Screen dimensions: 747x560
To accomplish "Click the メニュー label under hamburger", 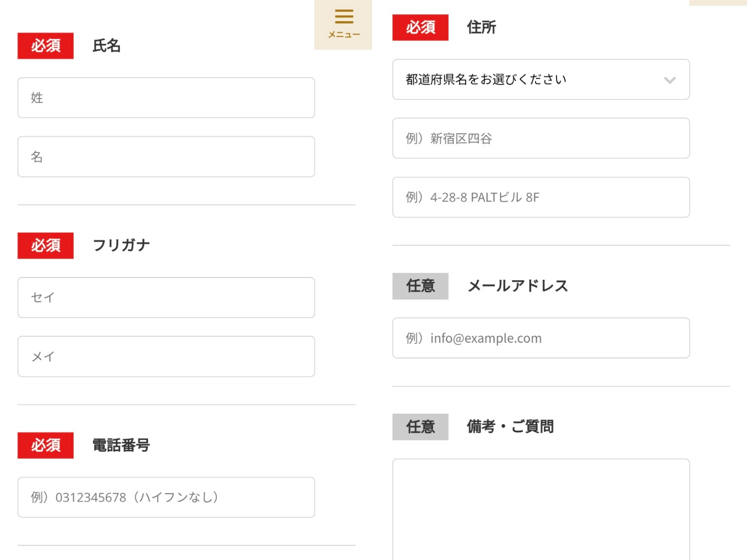I will [344, 35].
